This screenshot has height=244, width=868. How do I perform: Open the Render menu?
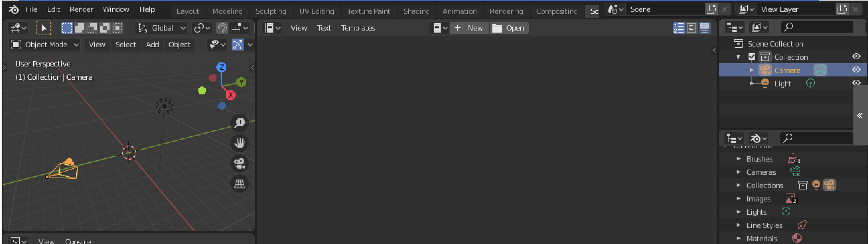(81, 9)
